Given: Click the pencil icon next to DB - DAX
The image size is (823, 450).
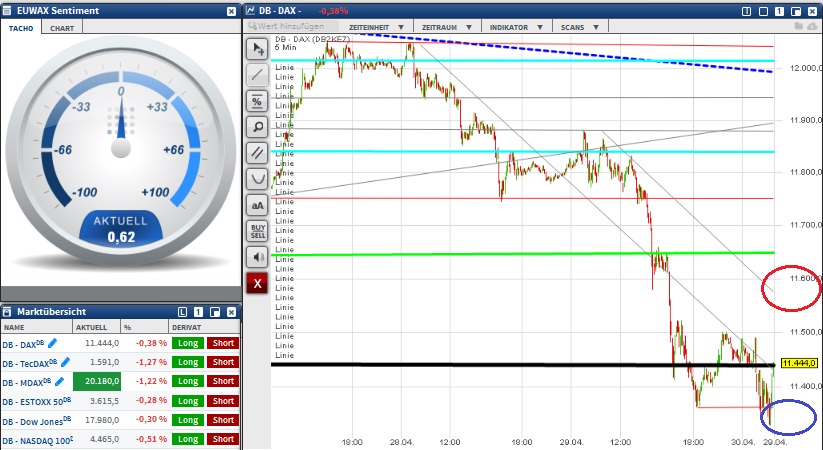Looking at the screenshot, I should [52, 343].
